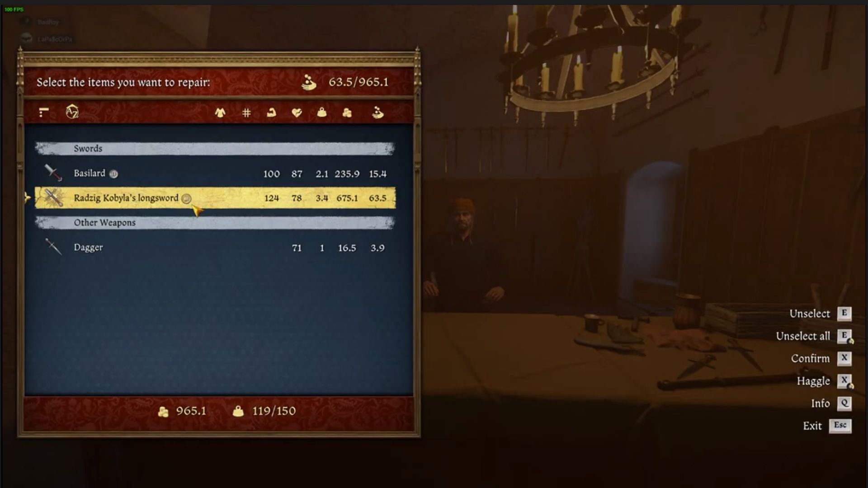868x488 pixels.
Task: Select the all-items filter icon
Action: coord(44,113)
